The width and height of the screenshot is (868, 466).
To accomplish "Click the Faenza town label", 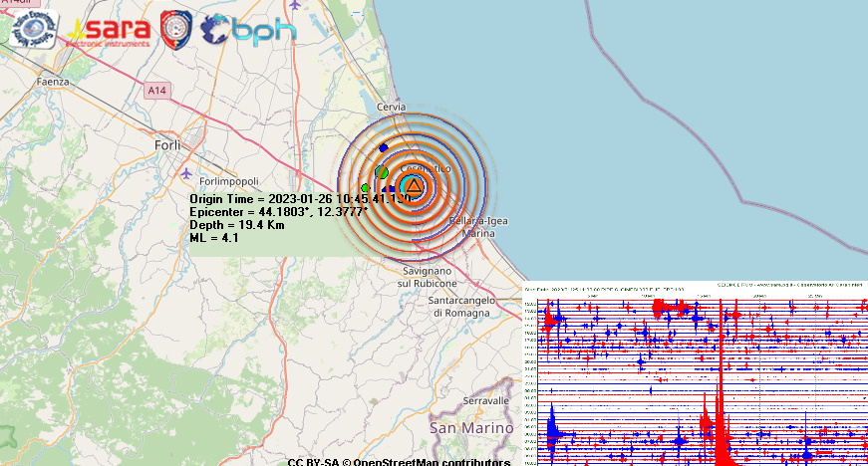I will (x=51, y=81).
